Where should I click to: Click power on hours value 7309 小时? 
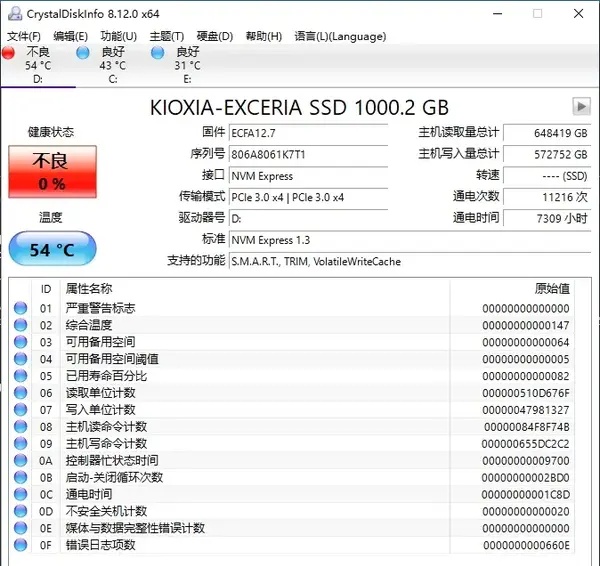click(x=547, y=219)
